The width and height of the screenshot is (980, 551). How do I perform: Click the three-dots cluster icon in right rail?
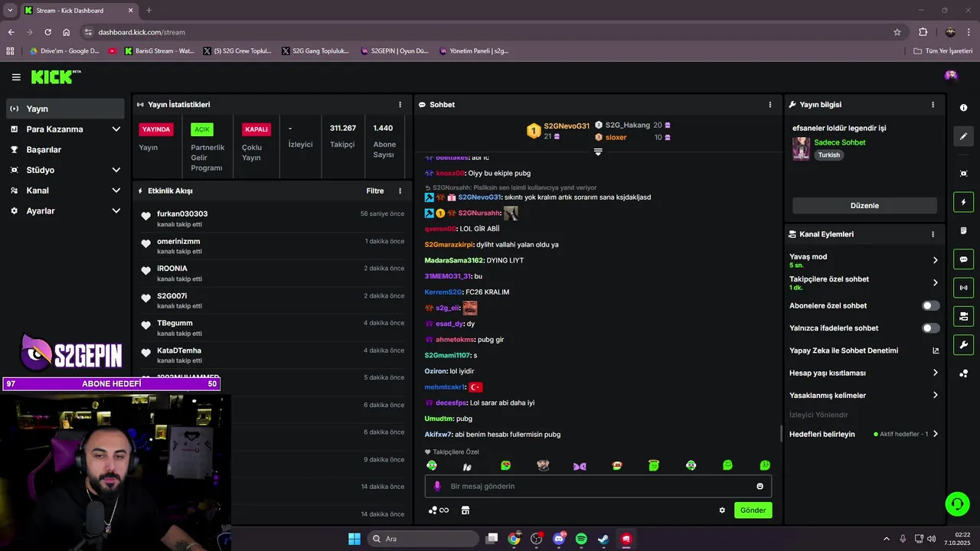(963, 373)
